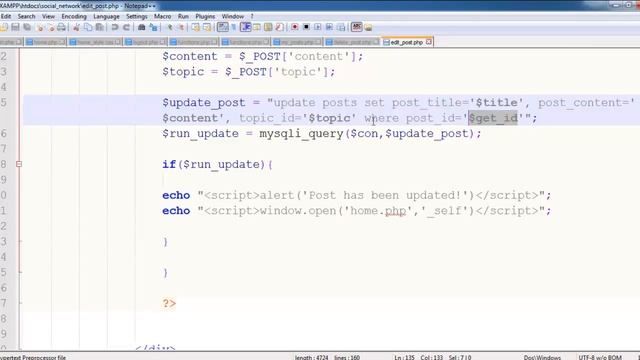Open the Search menu
640x360 pixels.
point(27,16)
